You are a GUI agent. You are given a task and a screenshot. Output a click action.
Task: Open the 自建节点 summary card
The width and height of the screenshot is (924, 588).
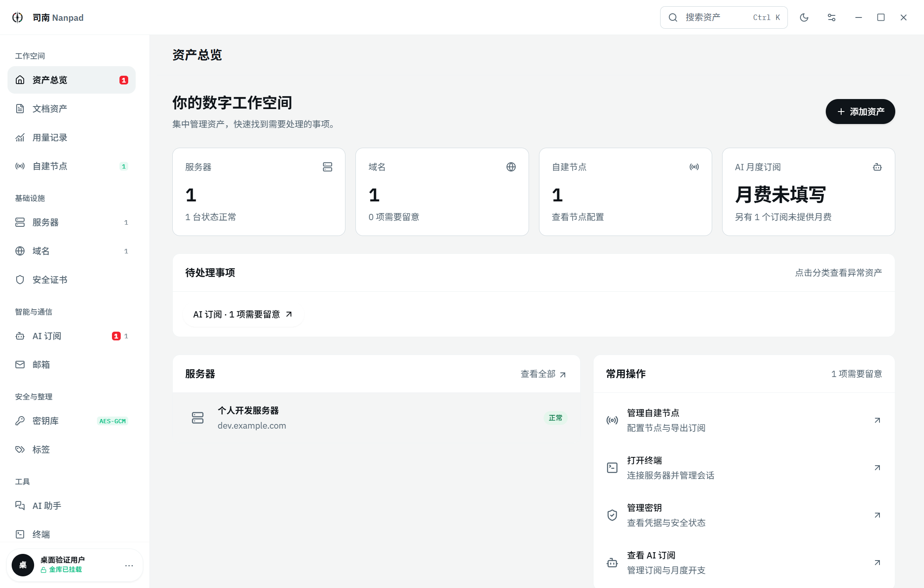[625, 192]
